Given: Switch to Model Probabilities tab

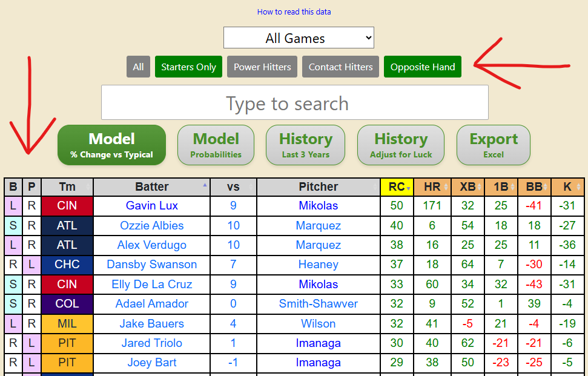Looking at the screenshot, I should 216,145.
